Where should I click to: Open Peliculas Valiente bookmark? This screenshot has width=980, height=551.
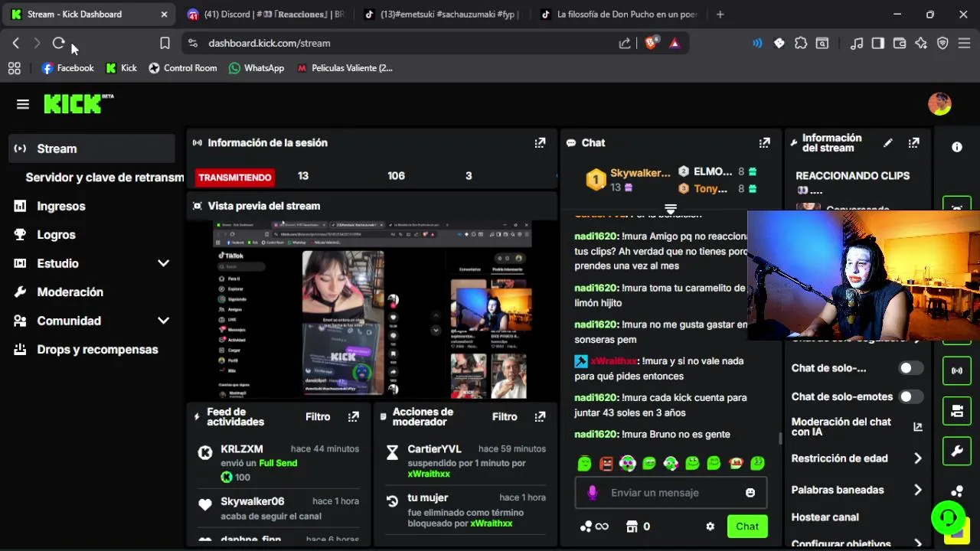[x=345, y=68]
